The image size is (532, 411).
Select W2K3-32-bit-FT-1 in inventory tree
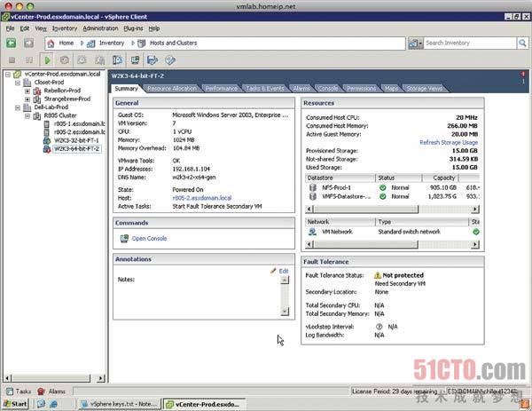coord(76,140)
